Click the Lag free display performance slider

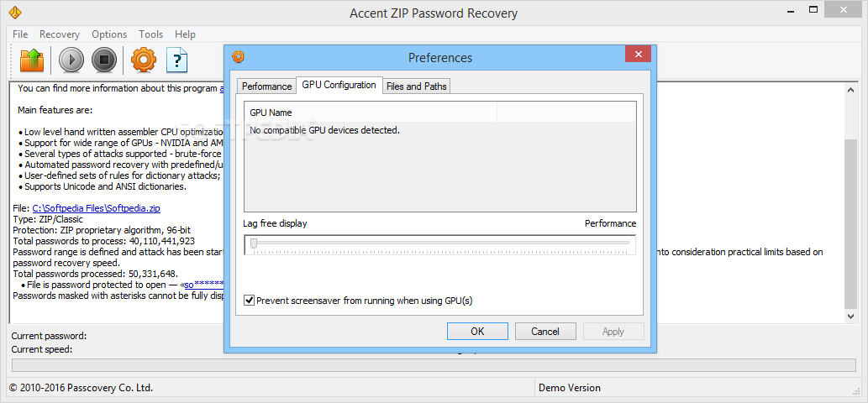[x=439, y=244]
